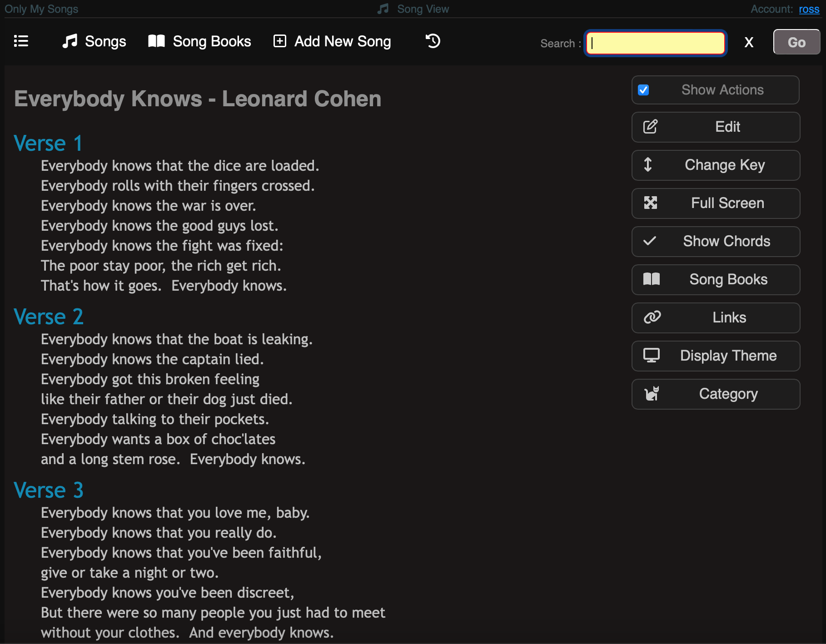The image size is (826, 644).
Task: Click the Links chain icon
Action: [x=652, y=317]
